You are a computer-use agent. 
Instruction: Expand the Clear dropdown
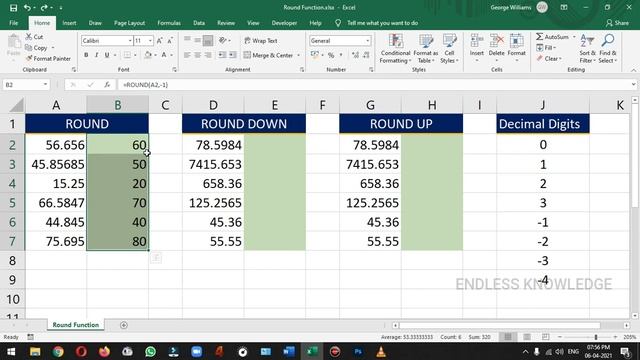[560, 59]
